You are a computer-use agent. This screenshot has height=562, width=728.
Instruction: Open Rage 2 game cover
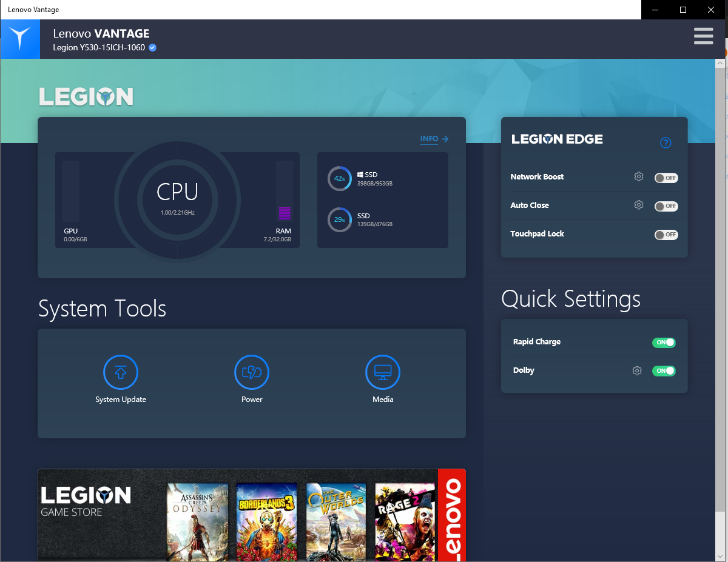click(x=405, y=522)
